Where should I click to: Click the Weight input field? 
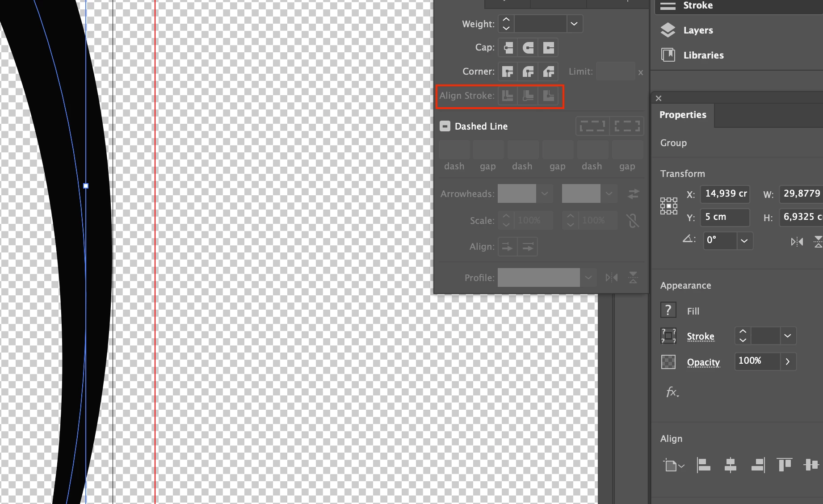point(540,24)
